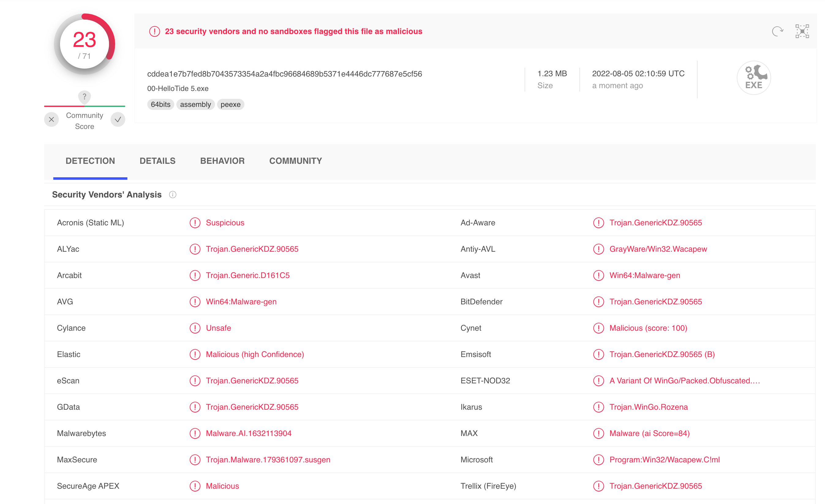Vote malicious with the X button
Viewport: 825px width, 504px height.
click(51, 119)
